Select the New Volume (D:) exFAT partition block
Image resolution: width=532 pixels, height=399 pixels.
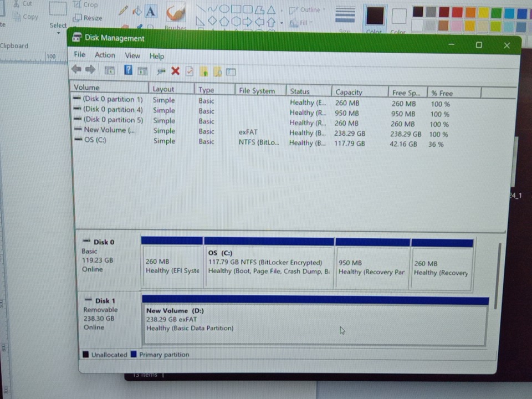coord(315,321)
